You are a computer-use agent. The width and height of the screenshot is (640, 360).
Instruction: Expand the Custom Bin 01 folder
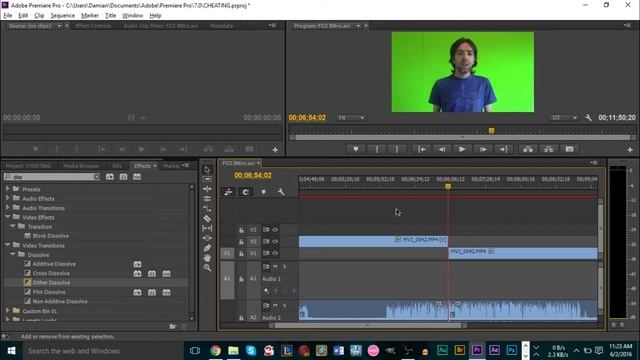7,311
